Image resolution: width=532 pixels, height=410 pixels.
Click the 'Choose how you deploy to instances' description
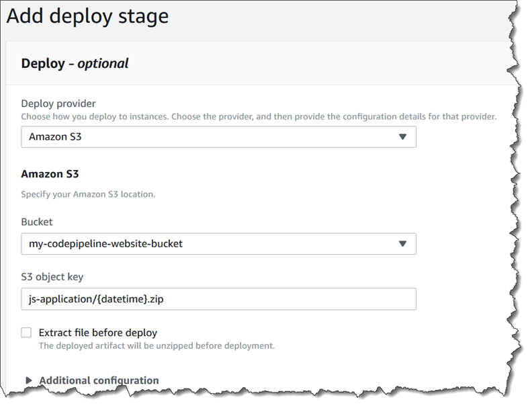point(259,116)
